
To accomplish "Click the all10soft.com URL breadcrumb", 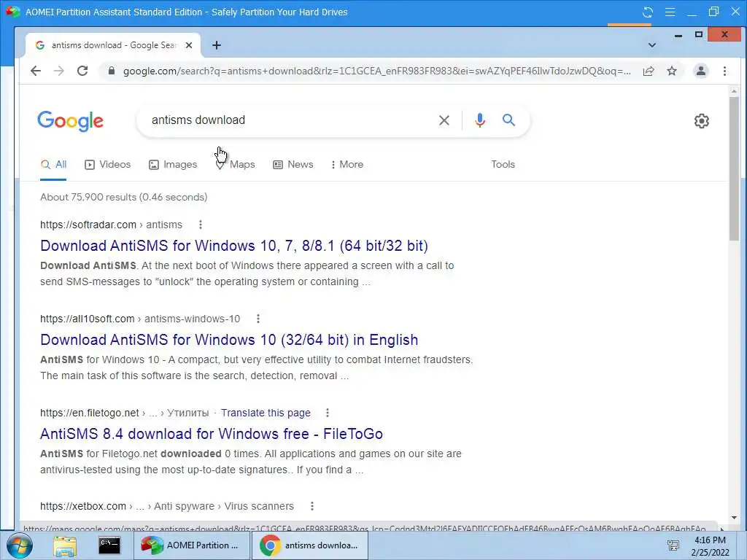I will [140, 319].
